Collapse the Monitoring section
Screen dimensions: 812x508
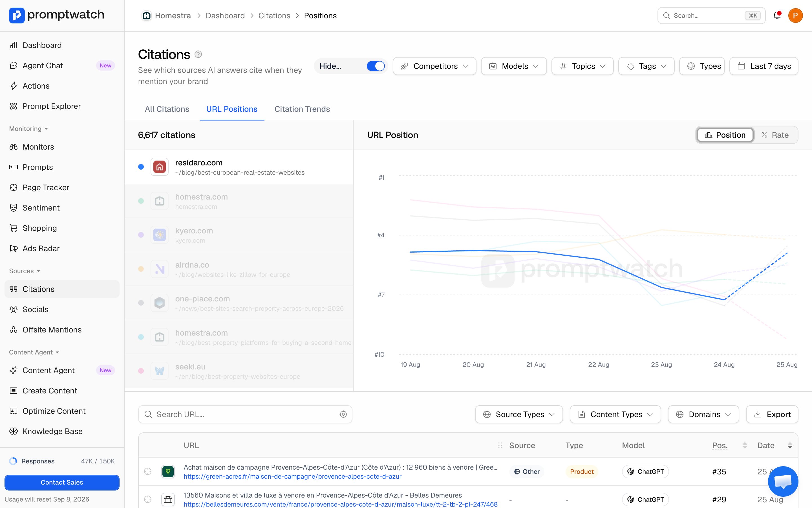pos(28,129)
